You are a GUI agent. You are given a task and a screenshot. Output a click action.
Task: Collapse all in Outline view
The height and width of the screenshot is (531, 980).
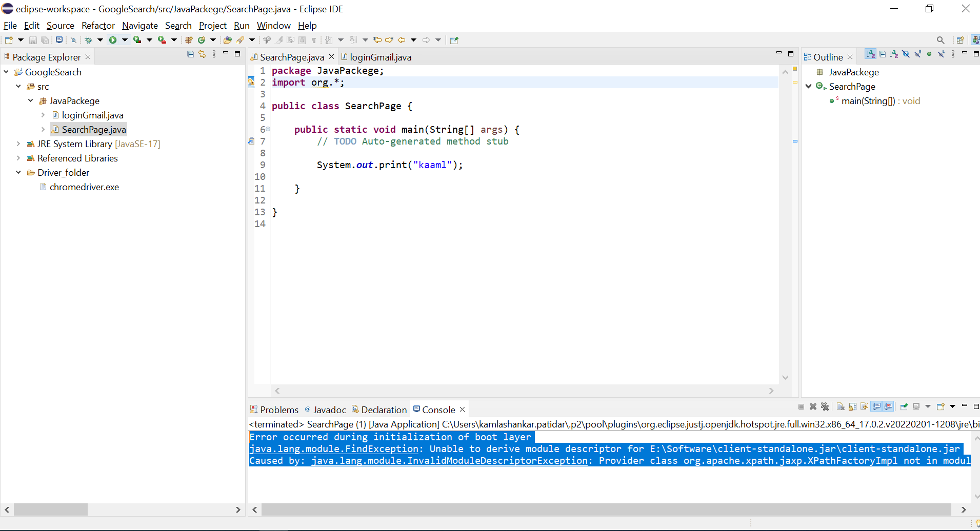(882, 54)
